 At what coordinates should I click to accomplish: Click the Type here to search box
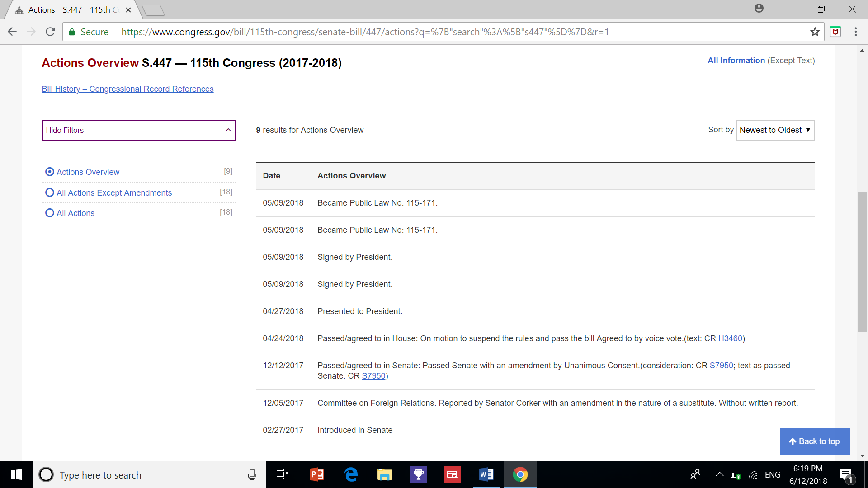tap(149, 475)
